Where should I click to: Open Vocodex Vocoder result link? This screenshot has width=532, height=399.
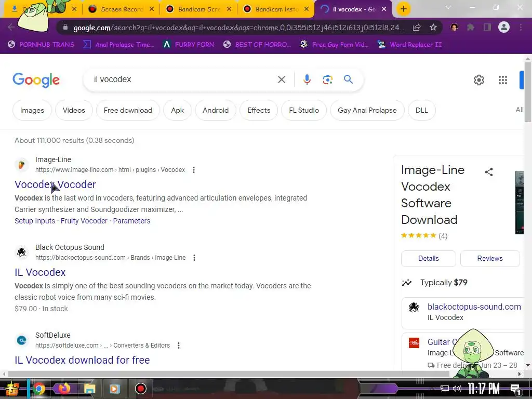click(x=55, y=184)
